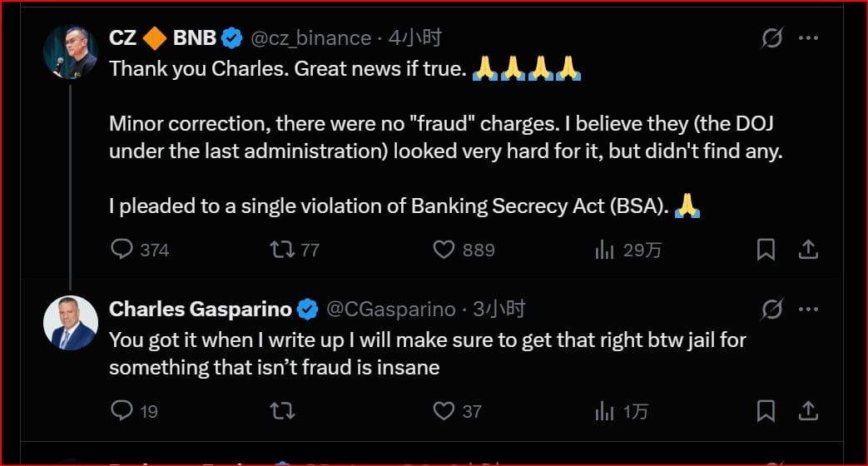
Task: View analytics on Gasparino's reply
Action: (604, 410)
